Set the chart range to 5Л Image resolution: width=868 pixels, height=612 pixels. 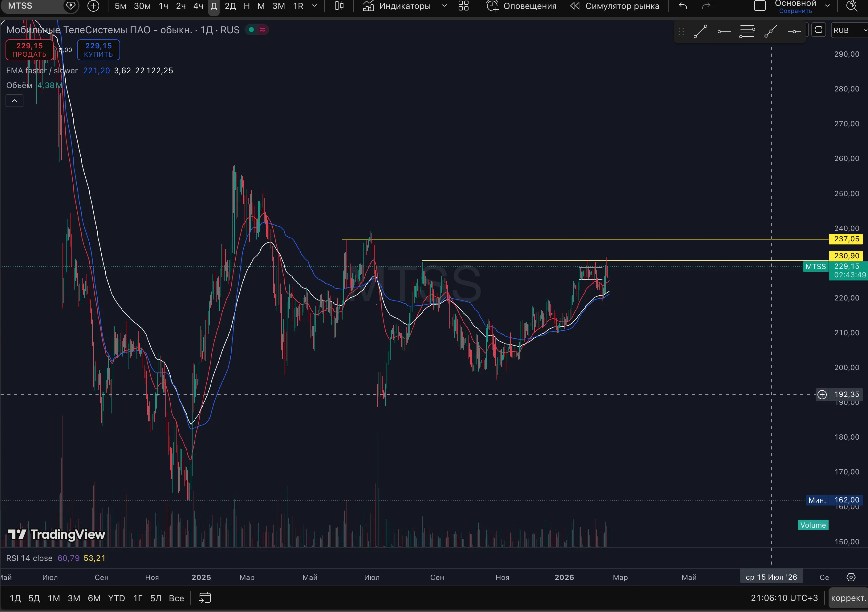156,598
